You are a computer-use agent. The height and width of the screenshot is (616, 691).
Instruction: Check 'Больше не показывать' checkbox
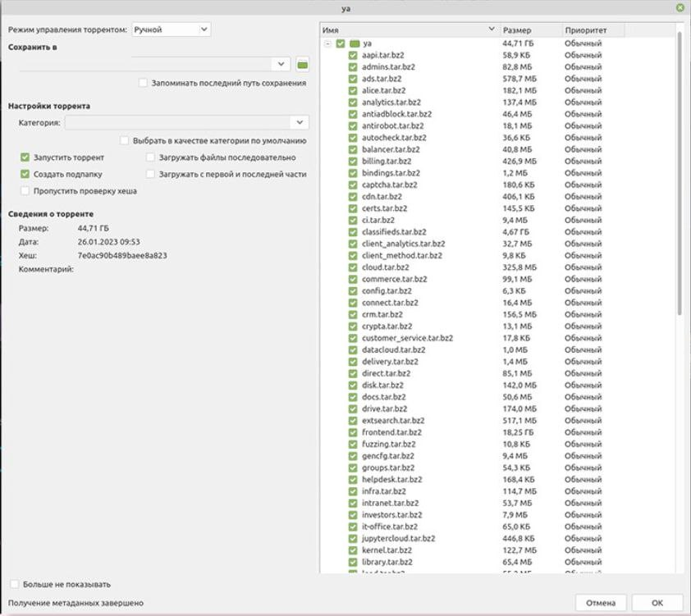pos(15,584)
